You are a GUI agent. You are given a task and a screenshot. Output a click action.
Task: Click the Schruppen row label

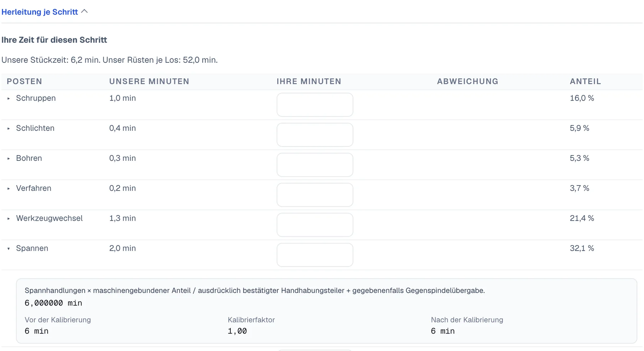tap(36, 98)
